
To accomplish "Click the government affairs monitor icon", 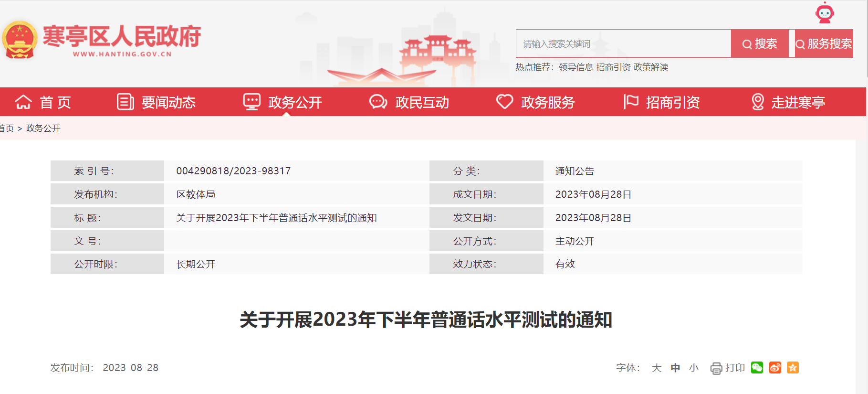I will click(x=252, y=102).
